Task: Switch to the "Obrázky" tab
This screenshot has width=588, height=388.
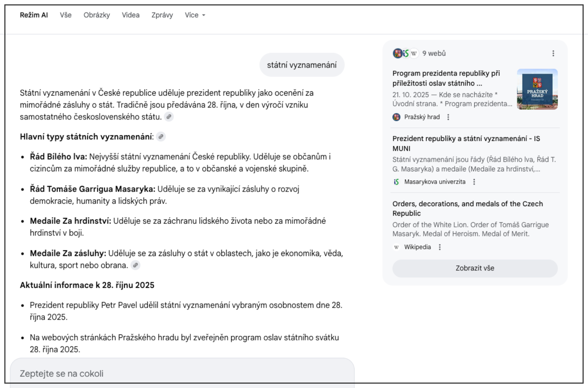Action: tap(97, 15)
